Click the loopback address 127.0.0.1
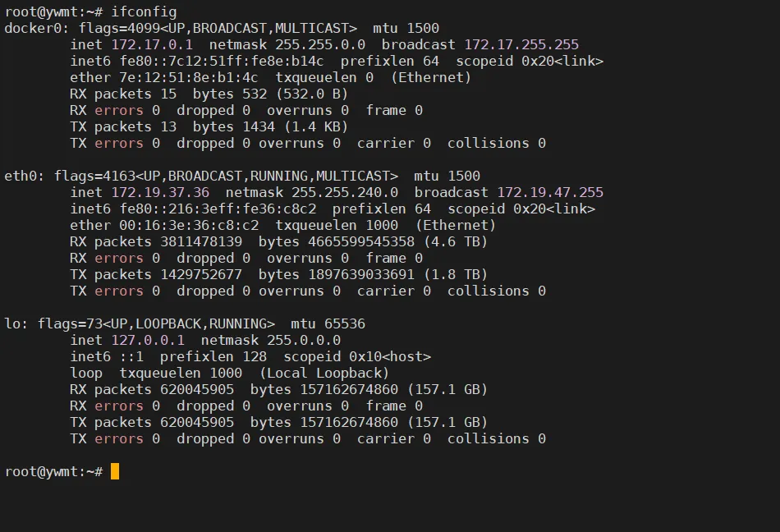 tap(148, 340)
